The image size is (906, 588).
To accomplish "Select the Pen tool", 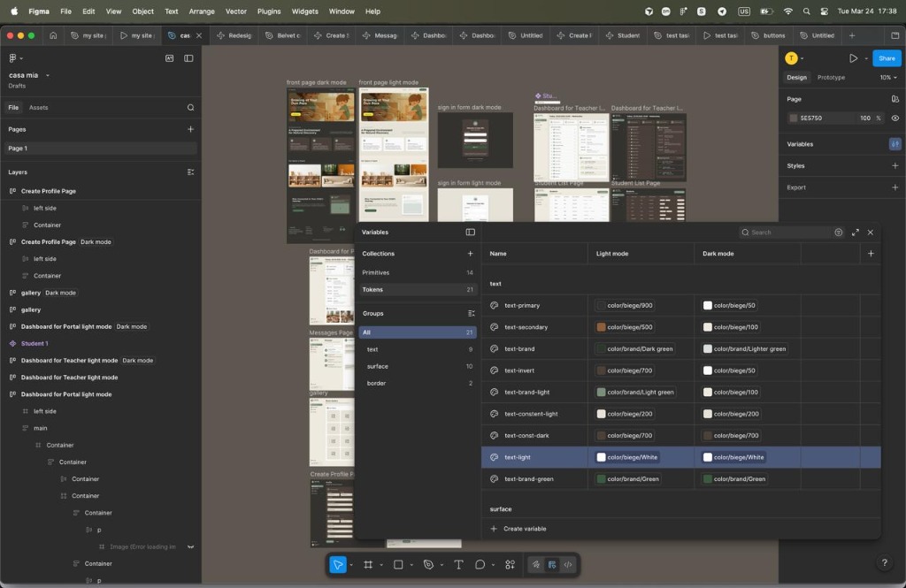I will tap(429, 564).
